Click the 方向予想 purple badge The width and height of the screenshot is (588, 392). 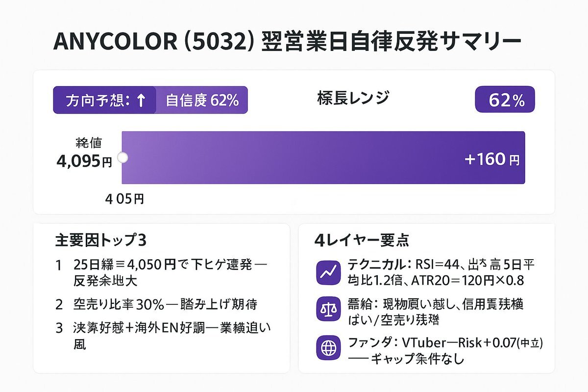point(104,100)
